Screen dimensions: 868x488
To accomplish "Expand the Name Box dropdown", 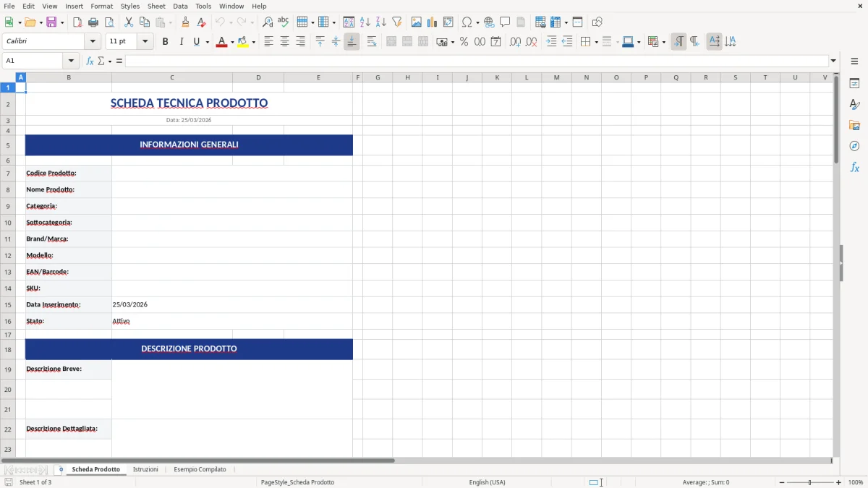I will 71,61.
